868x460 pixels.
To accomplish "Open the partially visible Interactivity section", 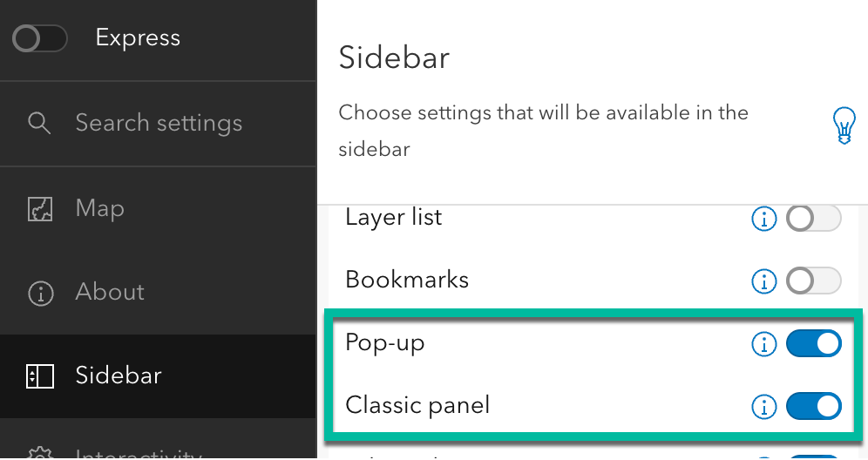I will (x=139, y=453).
